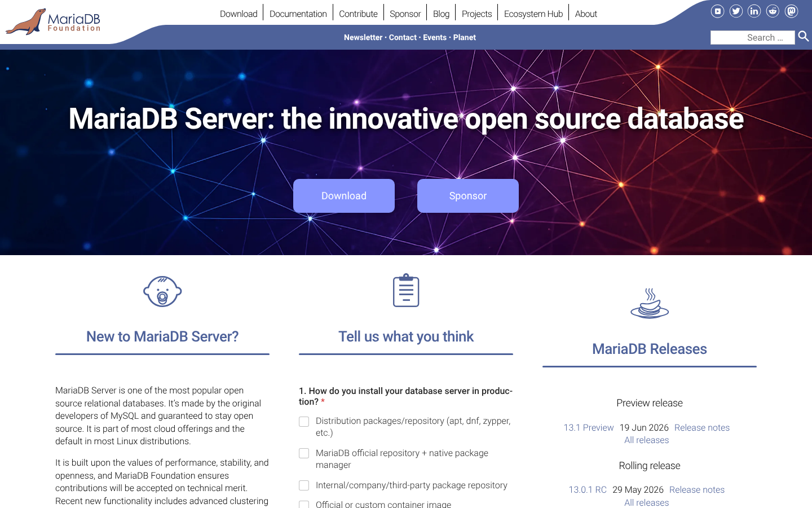Open the LinkedIn social icon
The width and height of the screenshot is (812, 508).
(x=754, y=11)
